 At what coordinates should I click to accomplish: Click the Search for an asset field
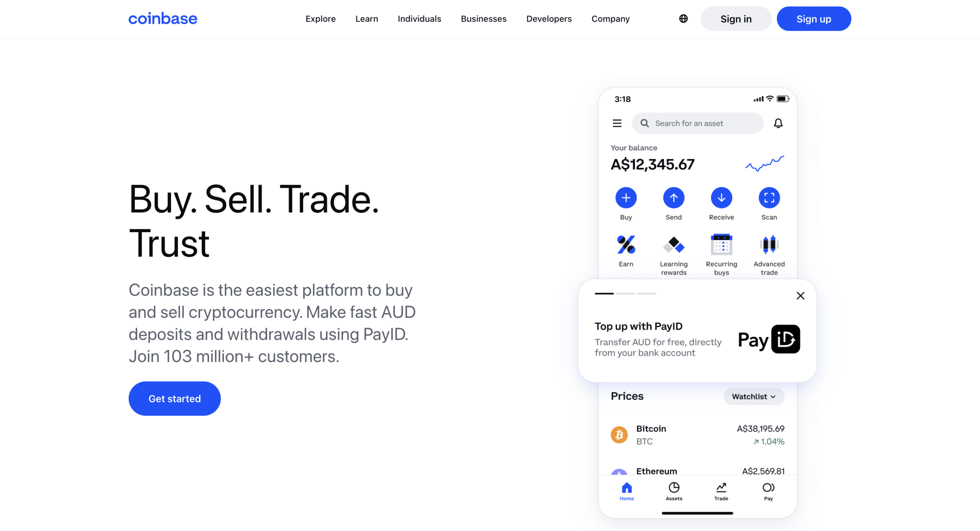[698, 124]
